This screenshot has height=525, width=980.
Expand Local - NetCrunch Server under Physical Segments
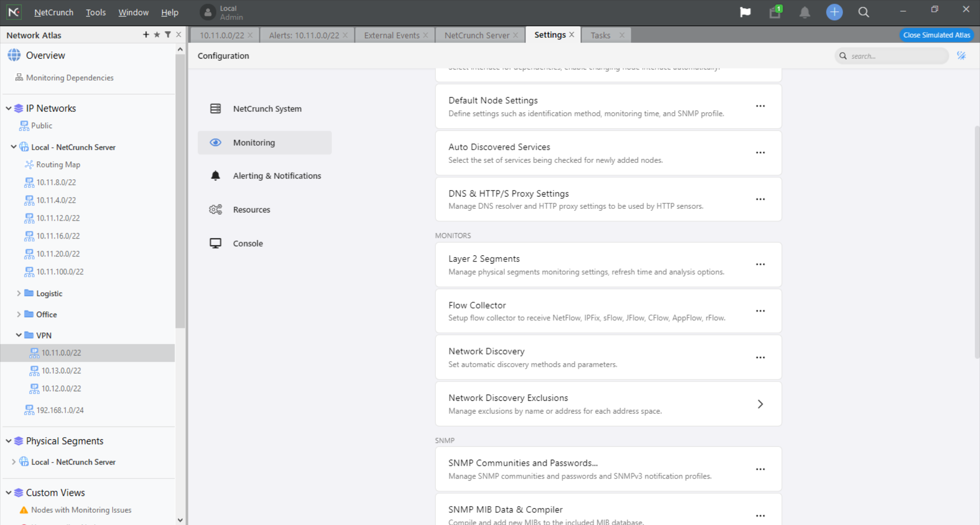tap(13, 462)
